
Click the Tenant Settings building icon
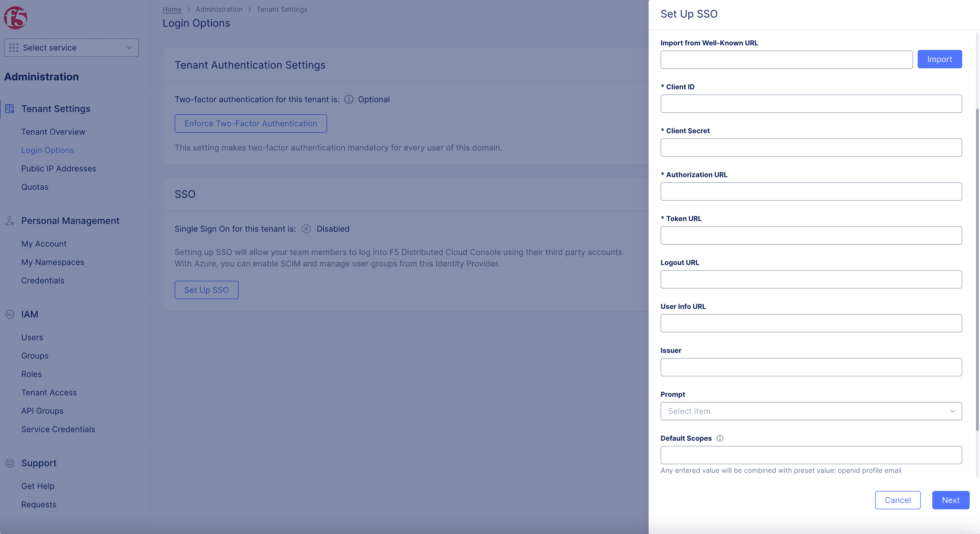point(9,109)
